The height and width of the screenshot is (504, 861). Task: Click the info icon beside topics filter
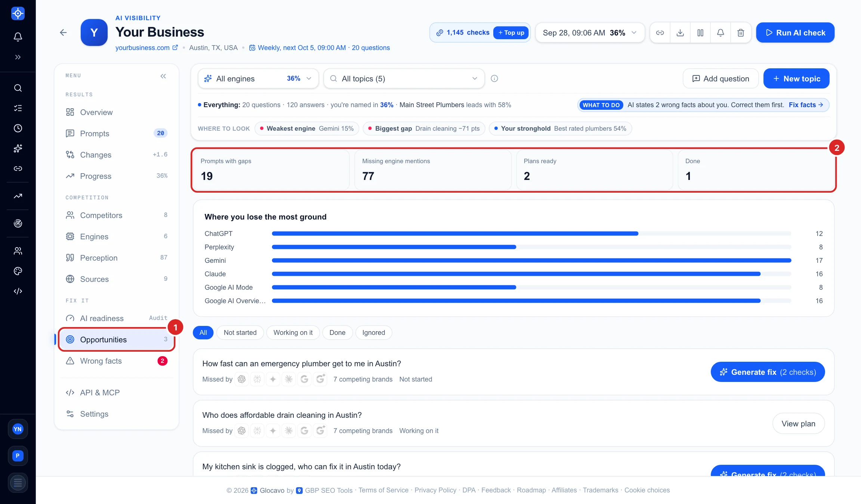tap(494, 78)
